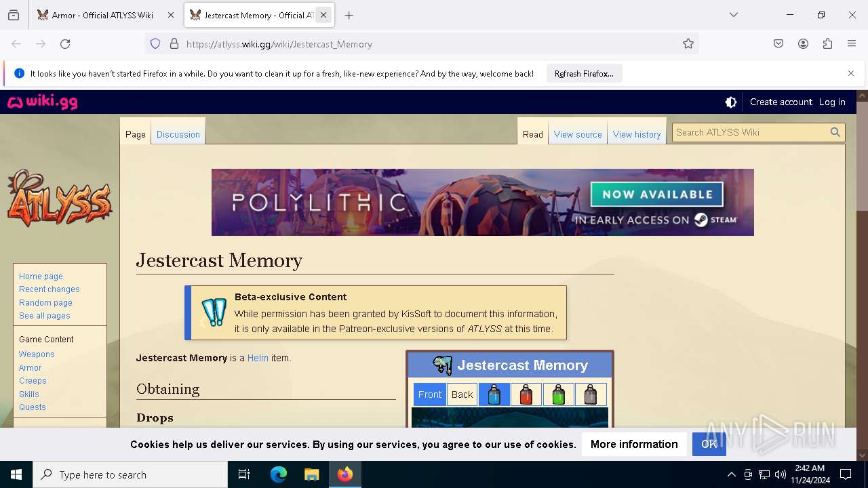Viewport: 868px width, 488px height.
Task: Close the Armor wiki tab
Action: 171,15
